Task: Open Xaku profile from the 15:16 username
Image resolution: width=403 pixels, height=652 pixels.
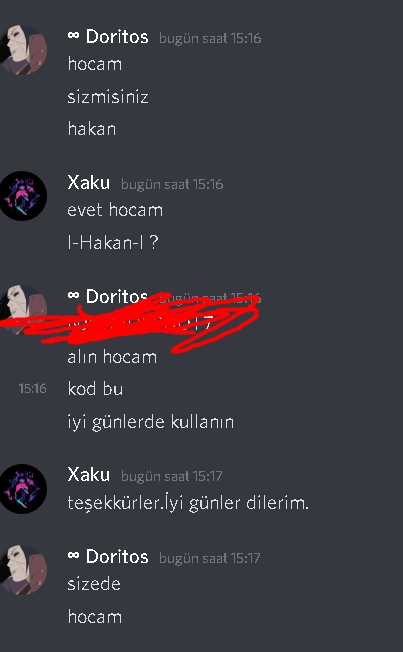Action: click(x=89, y=183)
